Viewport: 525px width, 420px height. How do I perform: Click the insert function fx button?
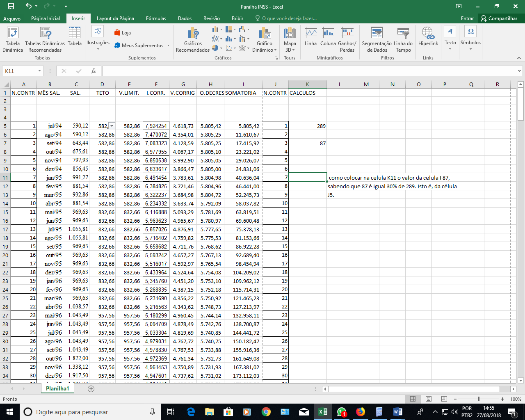click(x=94, y=71)
